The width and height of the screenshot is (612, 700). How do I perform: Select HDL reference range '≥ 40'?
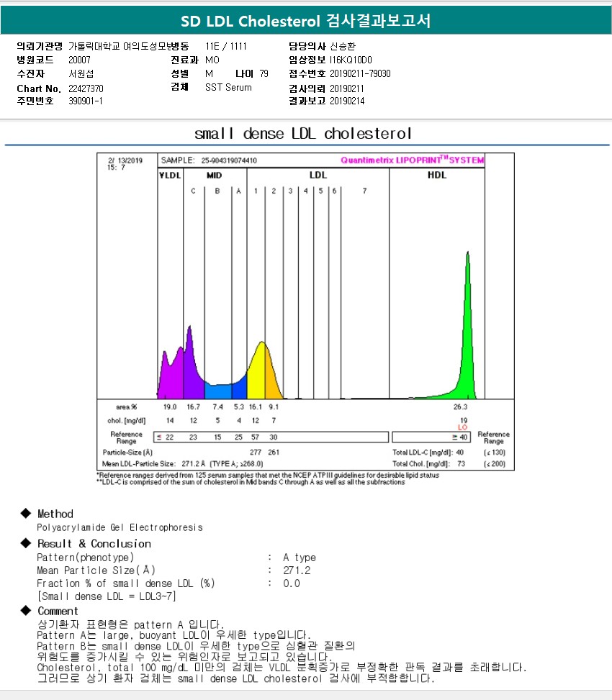(459, 437)
